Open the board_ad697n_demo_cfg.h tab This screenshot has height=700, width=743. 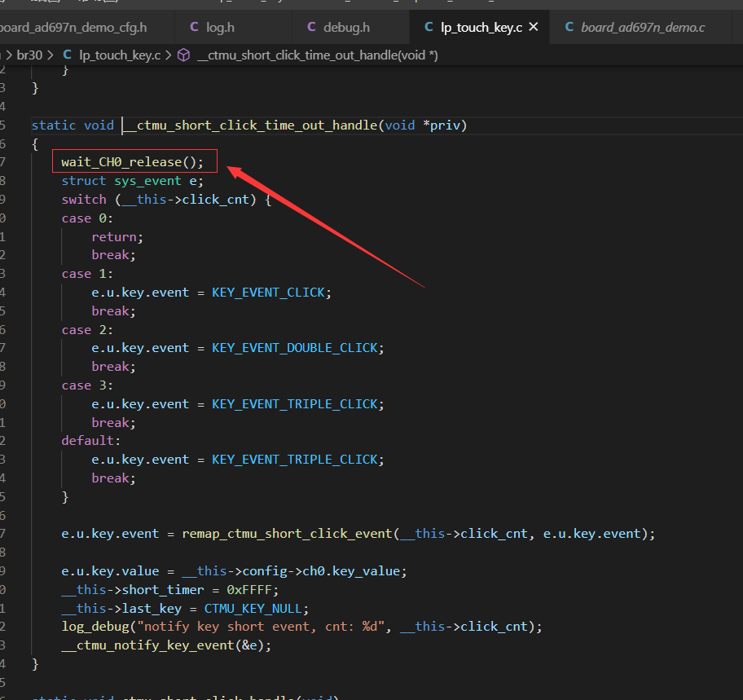[73, 28]
